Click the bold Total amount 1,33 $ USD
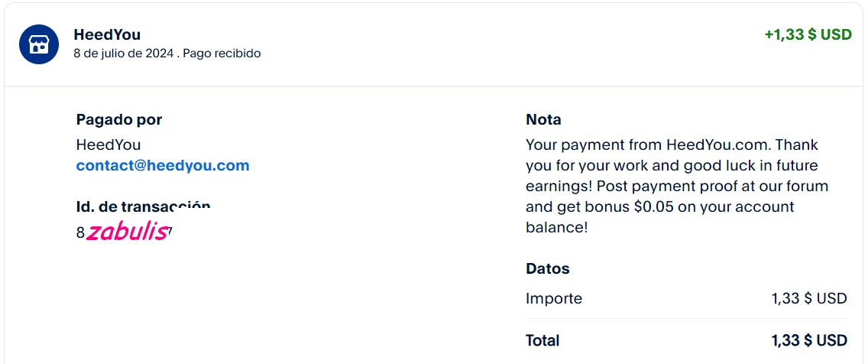The width and height of the screenshot is (868, 364). [x=809, y=341]
